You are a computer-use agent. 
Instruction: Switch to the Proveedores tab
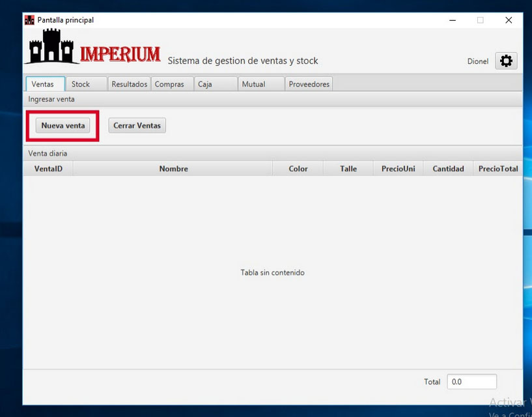[x=309, y=83]
